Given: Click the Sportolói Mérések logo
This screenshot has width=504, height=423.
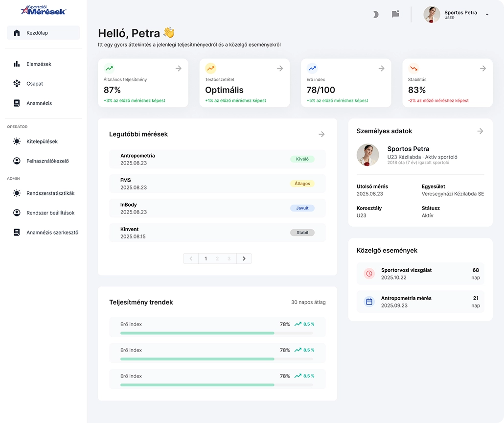Looking at the screenshot, I should [x=44, y=10].
